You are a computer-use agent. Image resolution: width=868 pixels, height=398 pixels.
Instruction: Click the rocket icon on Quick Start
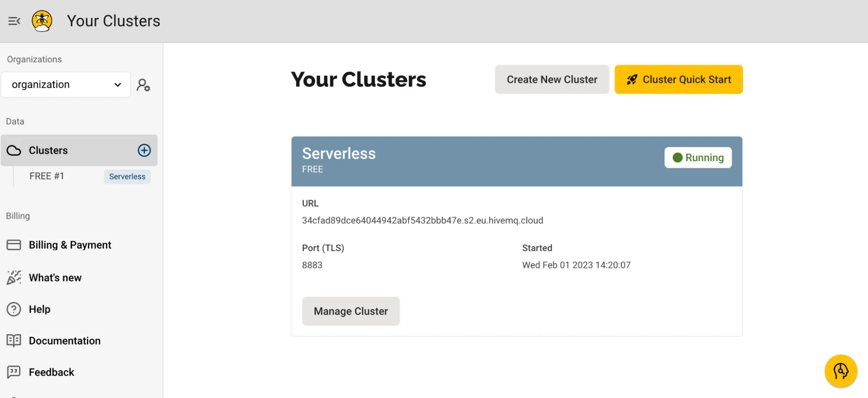pos(632,80)
